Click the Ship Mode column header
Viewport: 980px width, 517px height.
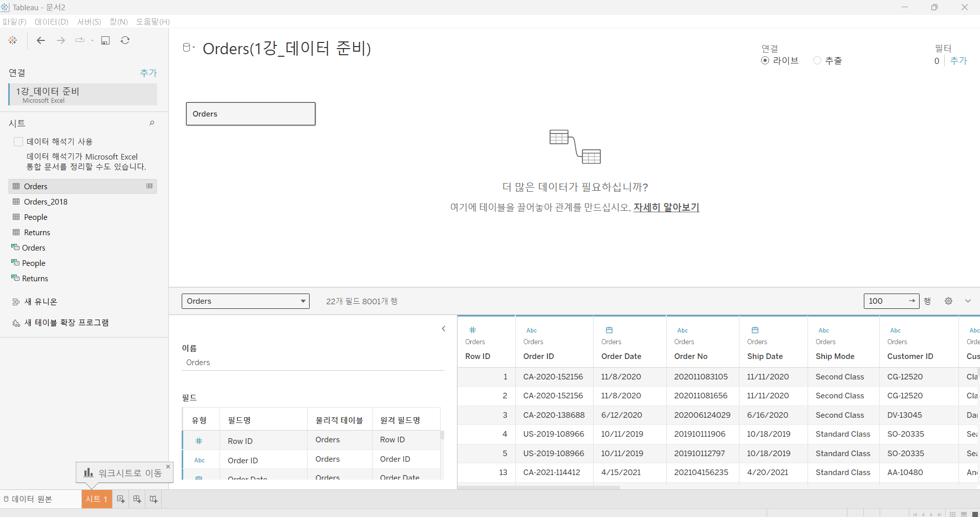835,356
